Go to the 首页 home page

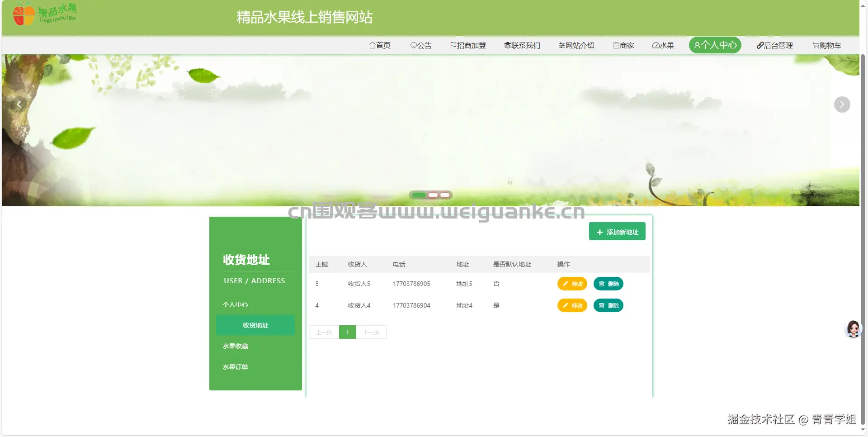pos(380,45)
